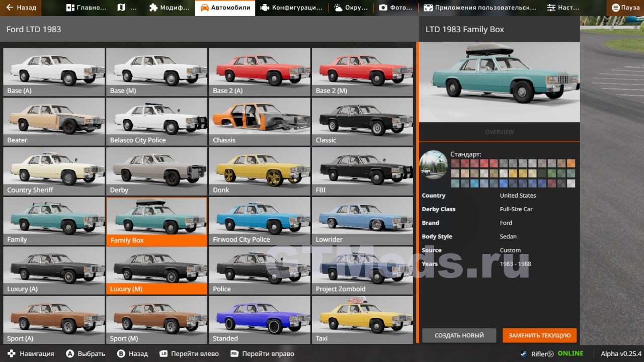Pick the dark green Стандарт color swatch
Screen dimensions: 644x362
[x=542, y=173]
